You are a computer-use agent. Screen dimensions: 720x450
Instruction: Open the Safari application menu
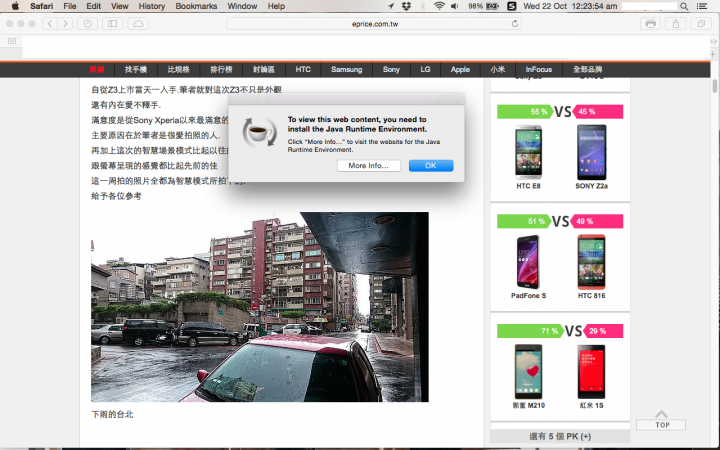coord(41,6)
